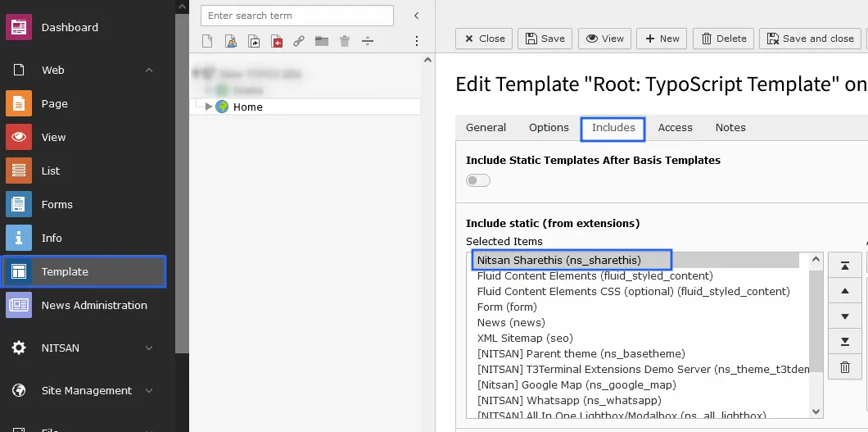Click up arrow of page tree scrollbar
This screenshot has height=432, width=868.
(427, 60)
